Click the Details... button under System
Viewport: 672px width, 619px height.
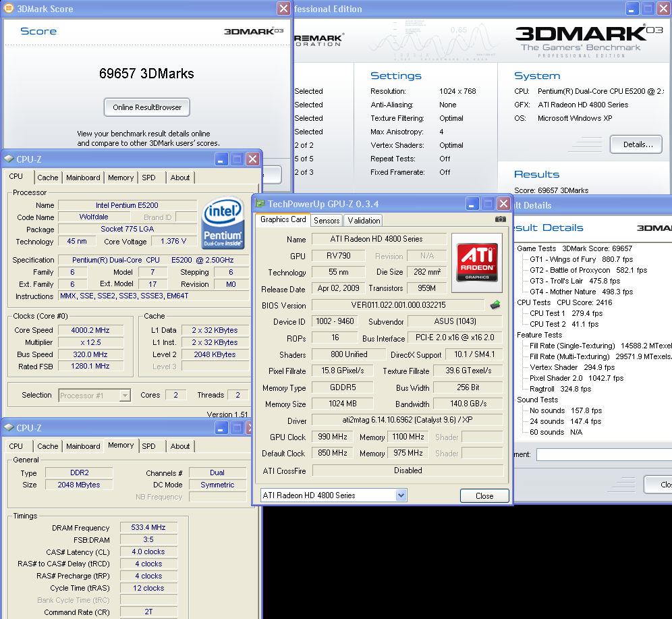pos(636,144)
